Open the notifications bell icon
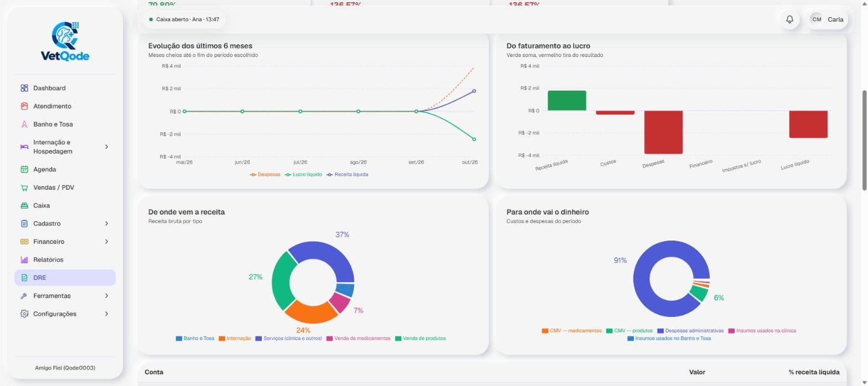The height and width of the screenshot is (386, 868). [789, 19]
